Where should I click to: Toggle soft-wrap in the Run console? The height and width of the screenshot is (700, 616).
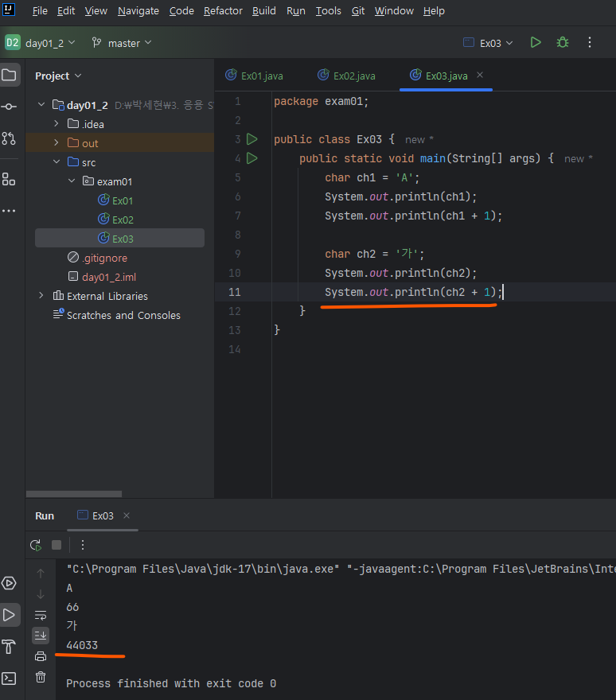click(41, 615)
